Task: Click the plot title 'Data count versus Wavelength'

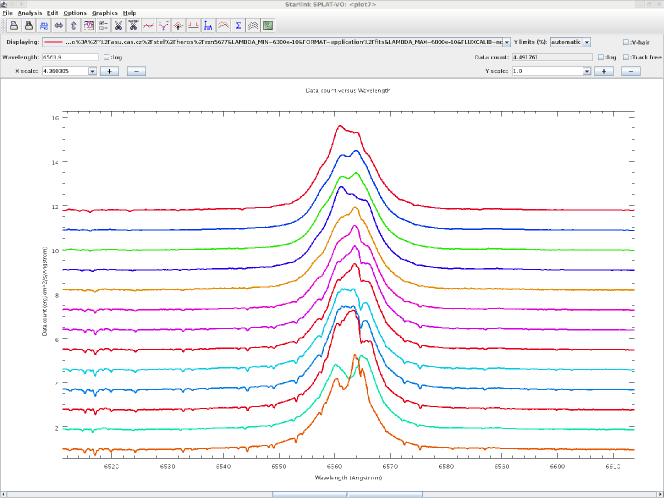Action: [348, 91]
